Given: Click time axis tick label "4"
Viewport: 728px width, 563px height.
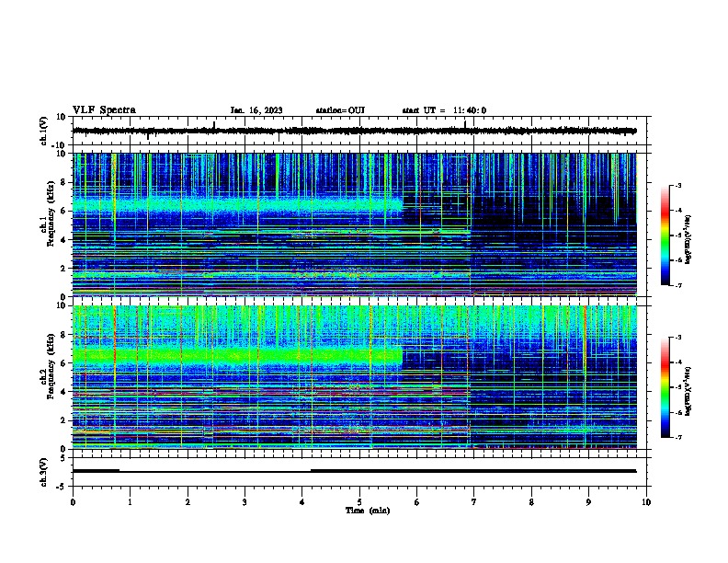Looking at the screenshot, I should pyautogui.click(x=302, y=502).
